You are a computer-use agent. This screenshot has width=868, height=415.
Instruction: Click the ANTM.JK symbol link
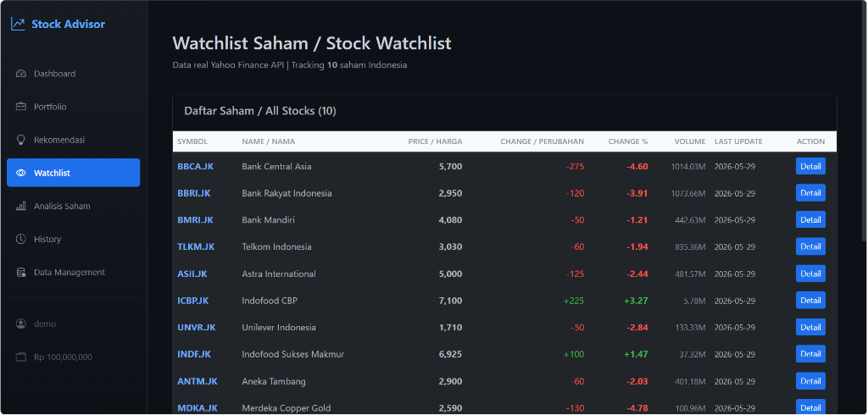pyautogui.click(x=198, y=381)
